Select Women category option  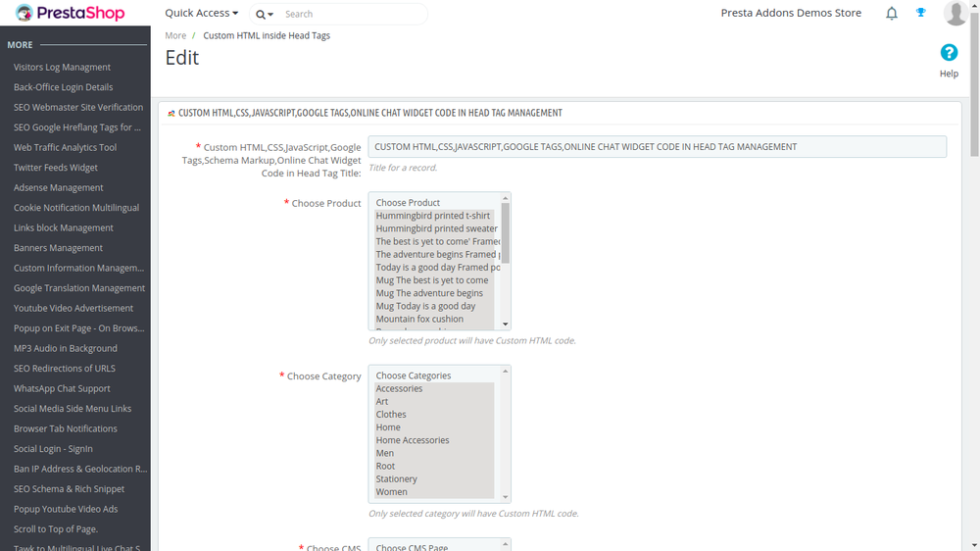tap(434, 492)
